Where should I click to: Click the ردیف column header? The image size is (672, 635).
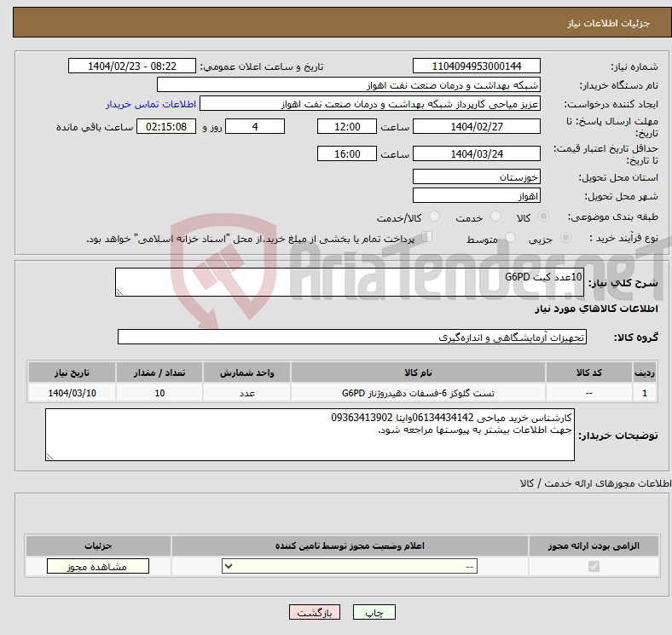click(x=645, y=372)
